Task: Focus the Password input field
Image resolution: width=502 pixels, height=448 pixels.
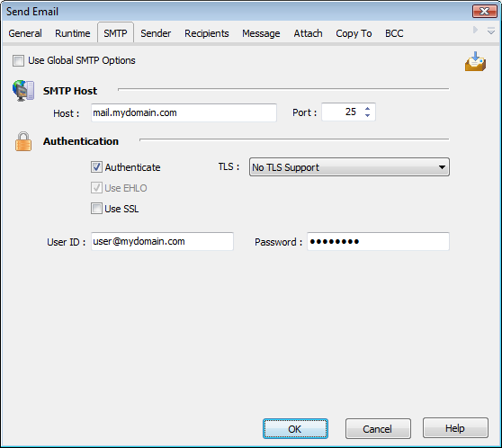Action: coord(378,241)
